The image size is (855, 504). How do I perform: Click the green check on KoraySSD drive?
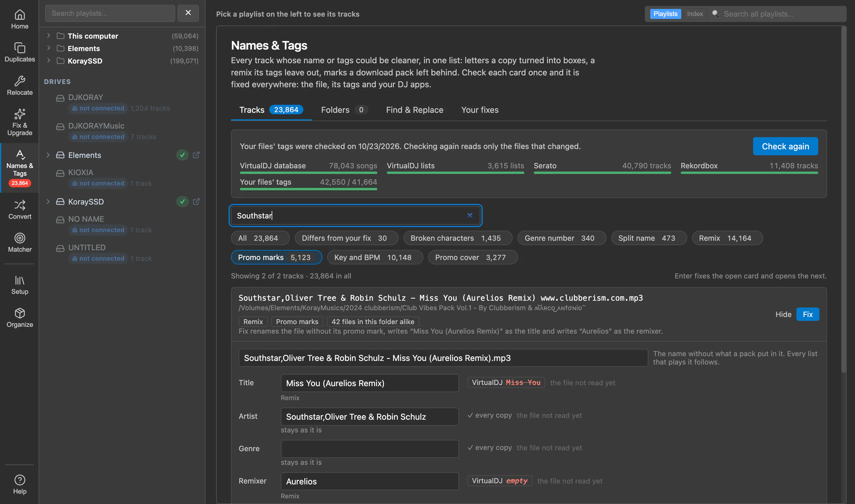pos(182,202)
